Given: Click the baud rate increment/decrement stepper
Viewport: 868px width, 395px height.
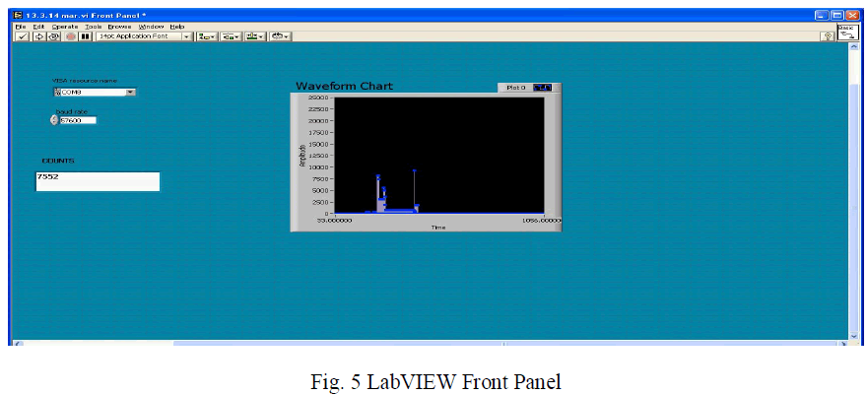Looking at the screenshot, I should [x=54, y=120].
